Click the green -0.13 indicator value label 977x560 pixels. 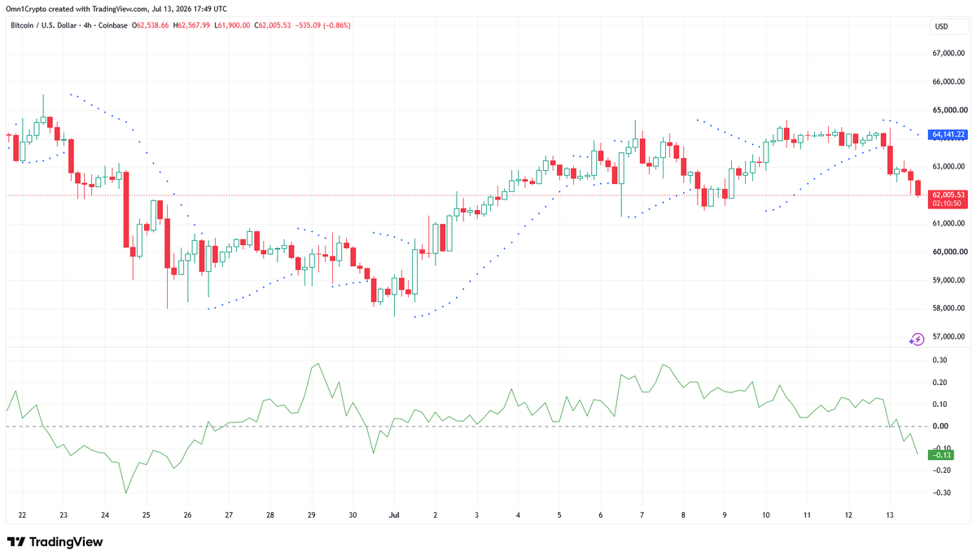(x=942, y=455)
